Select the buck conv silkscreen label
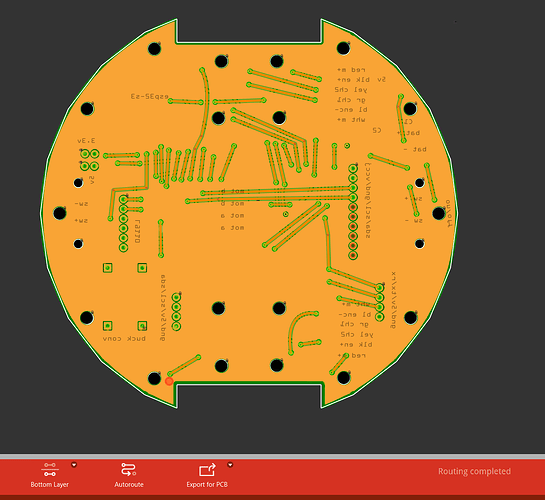Image resolution: width=545 pixels, height=500 pixels. coord(124,338)
